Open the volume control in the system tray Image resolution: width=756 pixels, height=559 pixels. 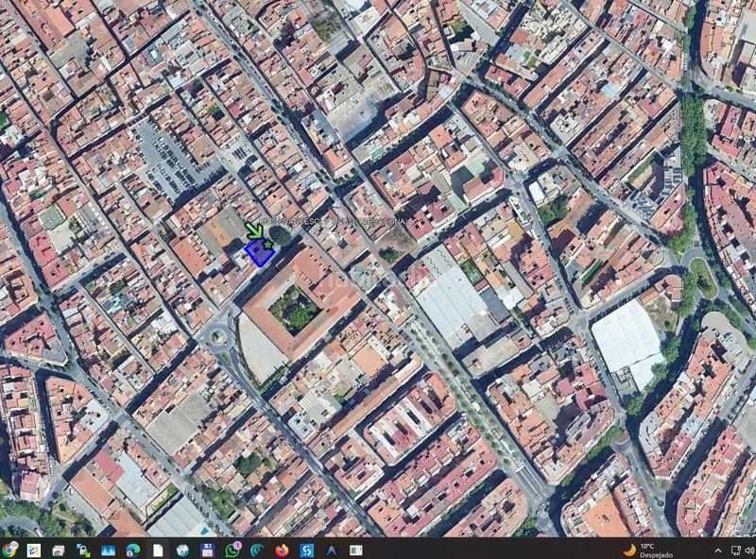click(x=750, y=551)
